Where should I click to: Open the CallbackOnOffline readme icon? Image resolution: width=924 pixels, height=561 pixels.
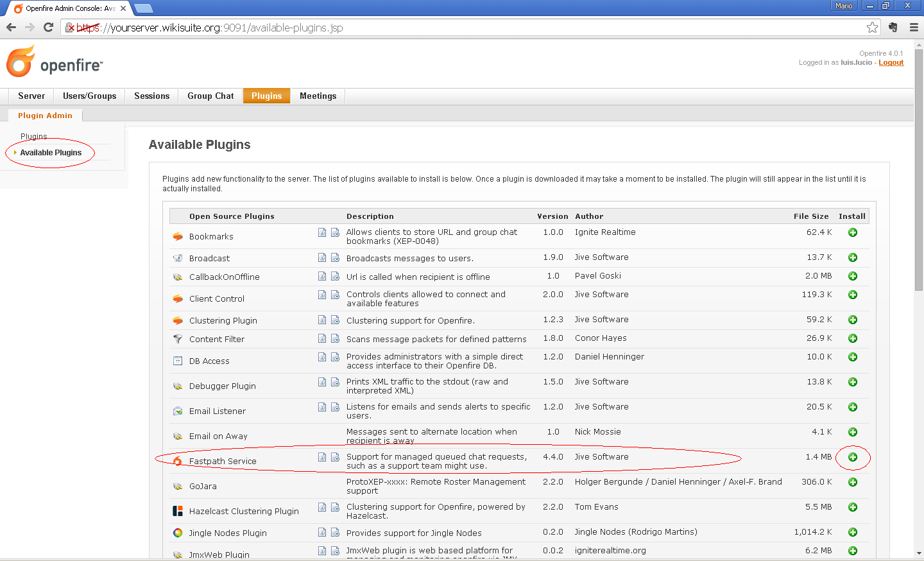tap(322, 276)
